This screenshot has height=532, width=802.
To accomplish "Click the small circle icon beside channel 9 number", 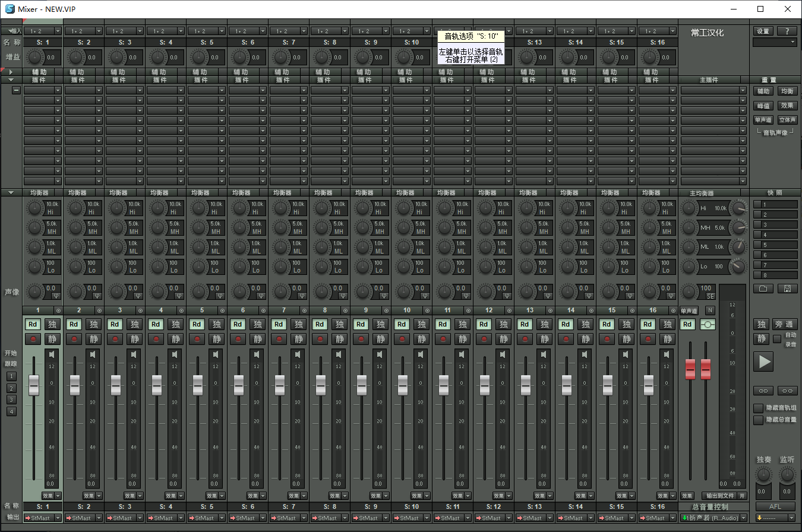I will pyautogui.click(x=386, y=311).
